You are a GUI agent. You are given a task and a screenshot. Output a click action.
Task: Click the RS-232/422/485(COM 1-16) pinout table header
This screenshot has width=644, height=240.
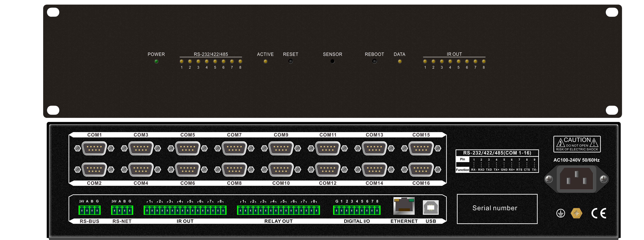pyautogui.click(x=497, y=153)
